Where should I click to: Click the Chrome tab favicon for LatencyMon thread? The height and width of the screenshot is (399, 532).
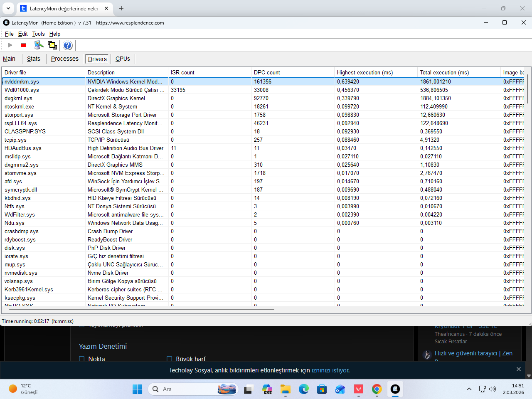[23, 8]
